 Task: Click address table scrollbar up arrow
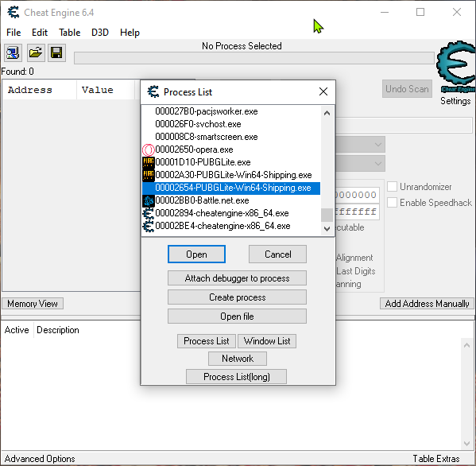[467, 345]
